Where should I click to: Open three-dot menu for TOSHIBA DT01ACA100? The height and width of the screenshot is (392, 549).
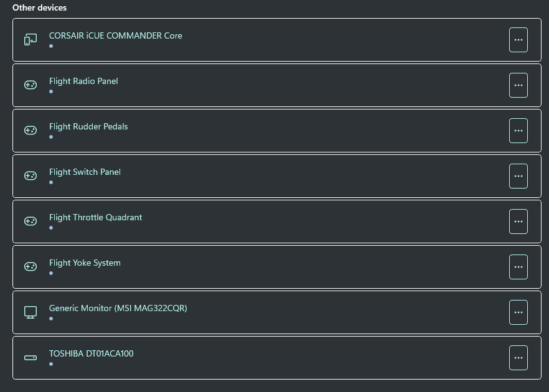tap(518, 358)
